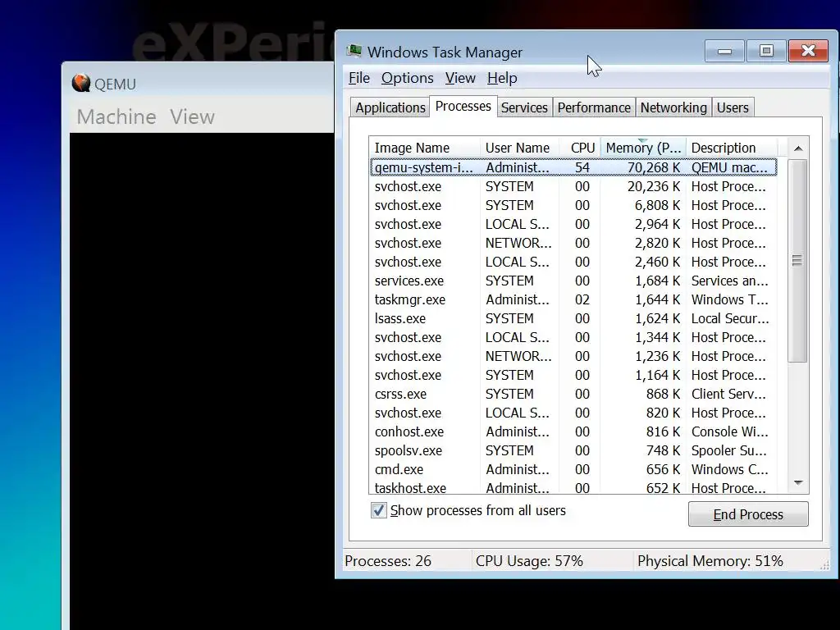Select the csrss.exe process row
The width and height of the screenshot is (840, 630).
(573, 394)
